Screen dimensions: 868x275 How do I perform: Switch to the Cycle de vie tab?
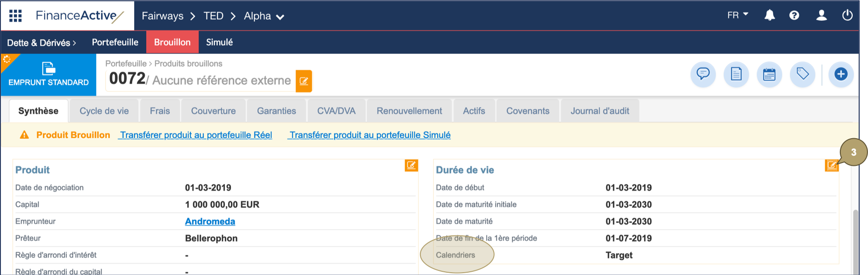(x=104, y=111)
